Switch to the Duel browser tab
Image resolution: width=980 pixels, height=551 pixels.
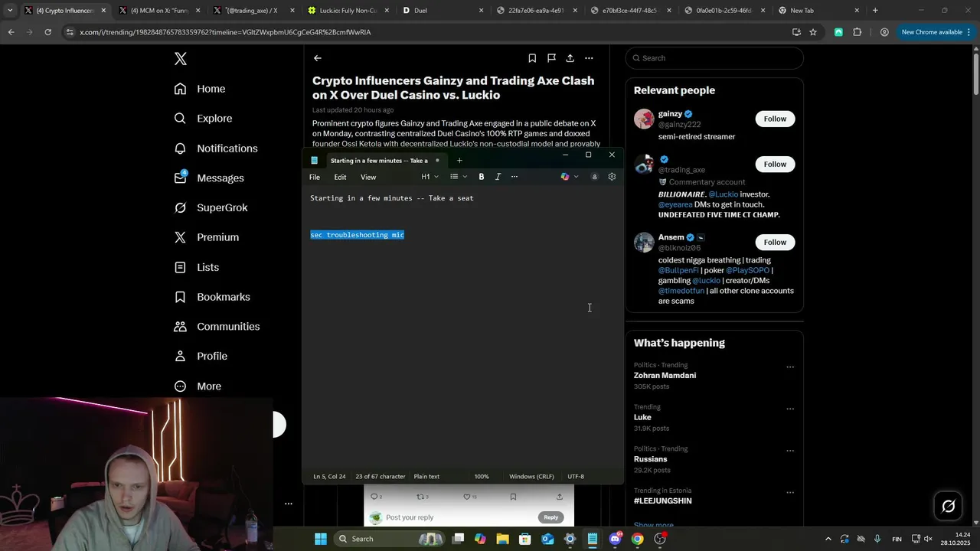tap(443, 11)
